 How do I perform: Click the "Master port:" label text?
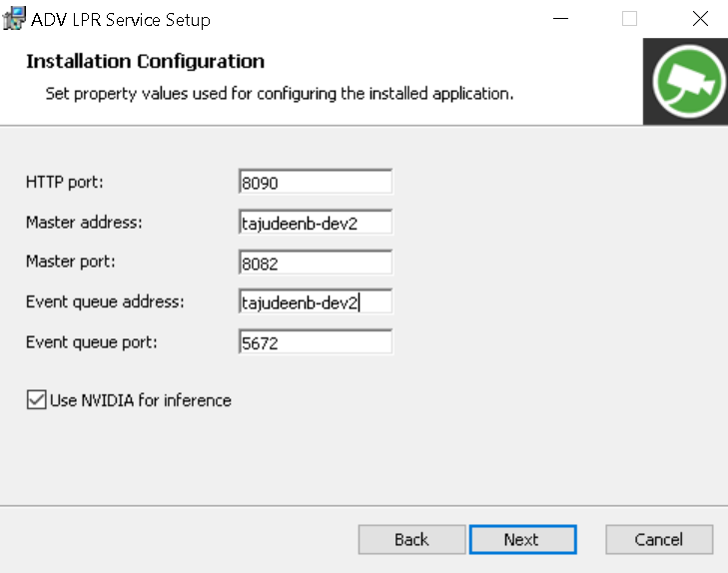click(71, 263)
